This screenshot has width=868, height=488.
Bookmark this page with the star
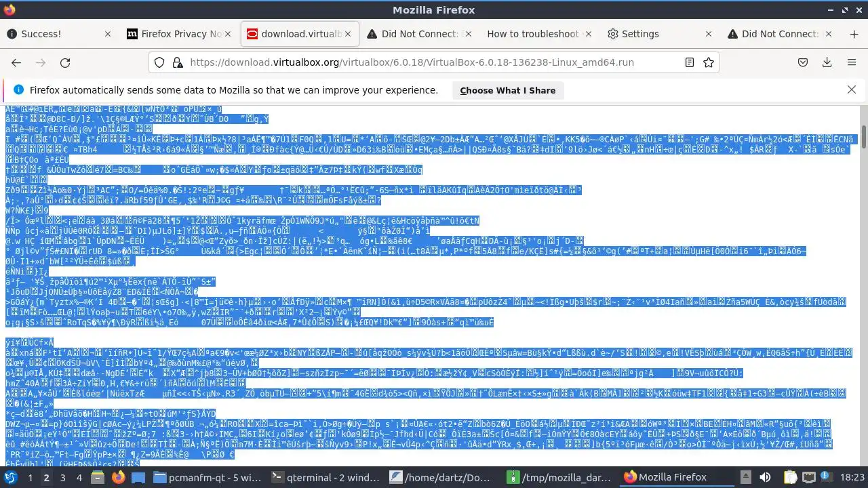point(709,62)
